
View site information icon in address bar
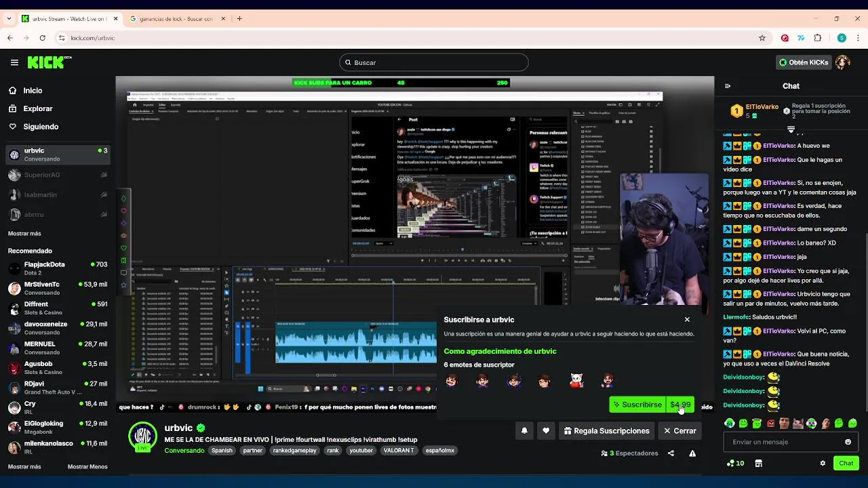pos(62,38)
